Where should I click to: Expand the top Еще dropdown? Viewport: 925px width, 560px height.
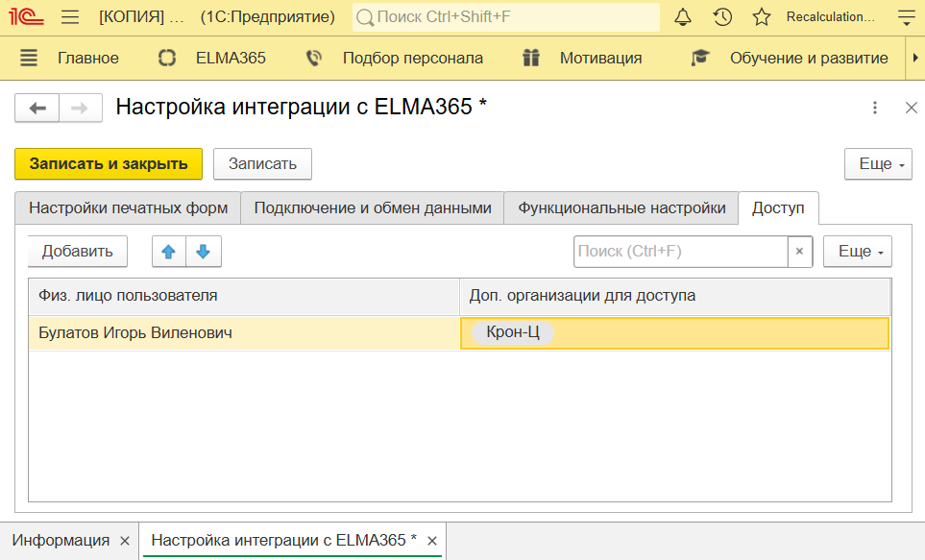click(x=878, y=164)
